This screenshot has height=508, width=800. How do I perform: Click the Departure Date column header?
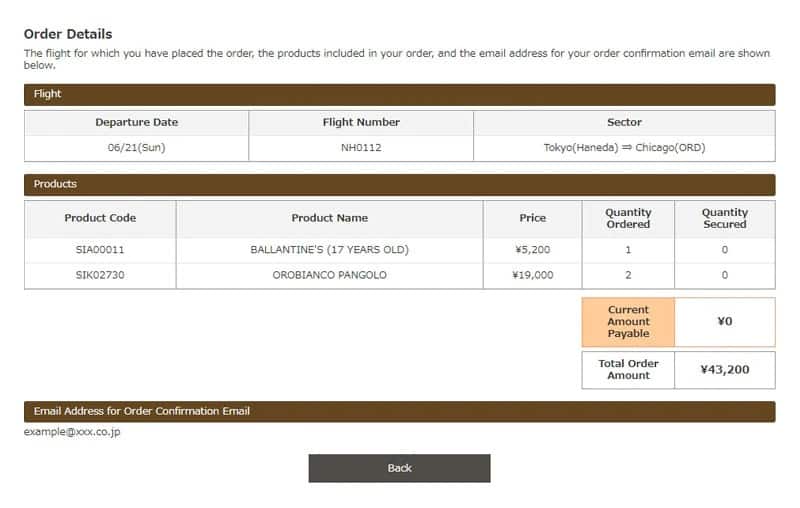coord(137,122)
